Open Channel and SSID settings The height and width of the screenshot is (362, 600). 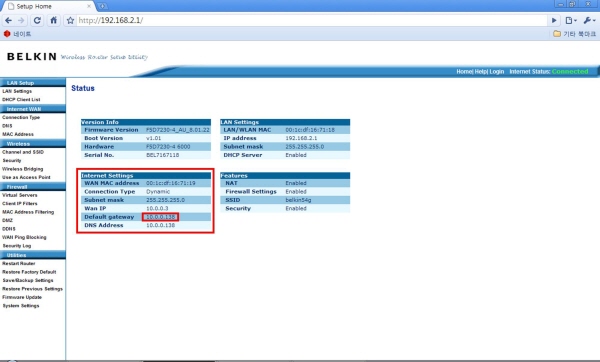pos(23,152)
